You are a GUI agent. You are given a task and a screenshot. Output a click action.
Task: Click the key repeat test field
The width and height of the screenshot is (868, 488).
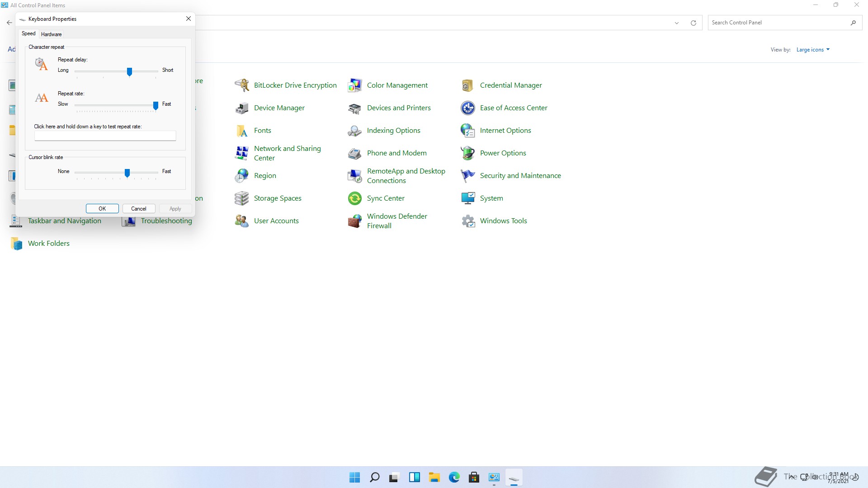pos(104,136)
